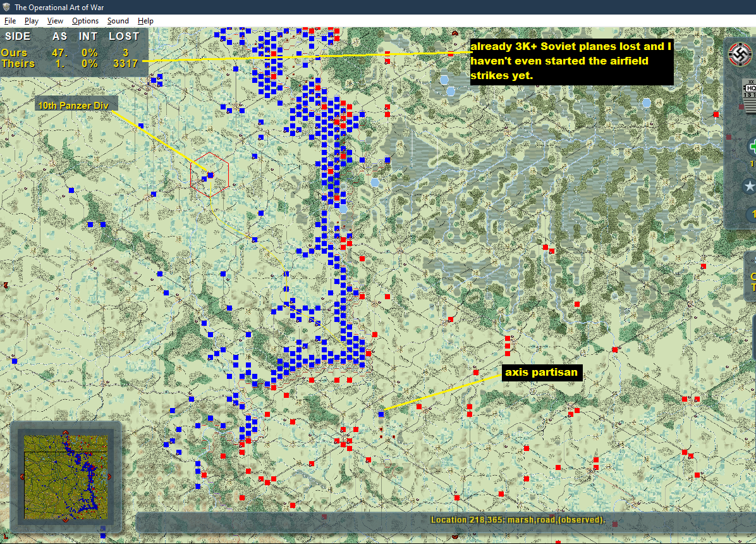Click the green plus icon in the right panel
The height and width of the screenshot is (544, 756).
coord(752,147)
